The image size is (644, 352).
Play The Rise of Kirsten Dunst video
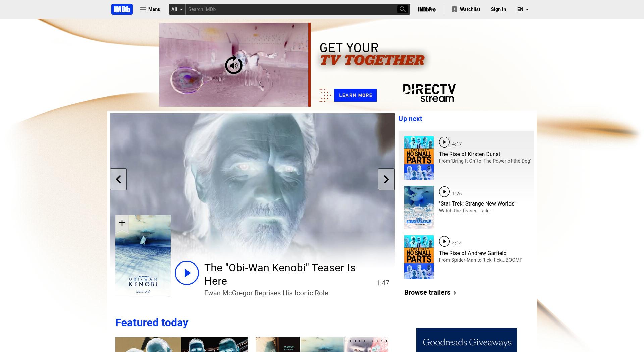coord(444,142)
